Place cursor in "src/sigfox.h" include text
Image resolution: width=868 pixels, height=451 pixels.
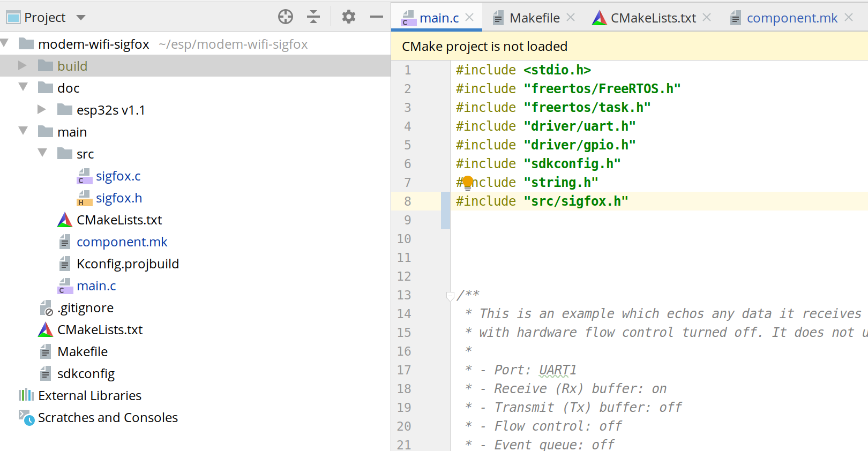click(x=575, y=201)
